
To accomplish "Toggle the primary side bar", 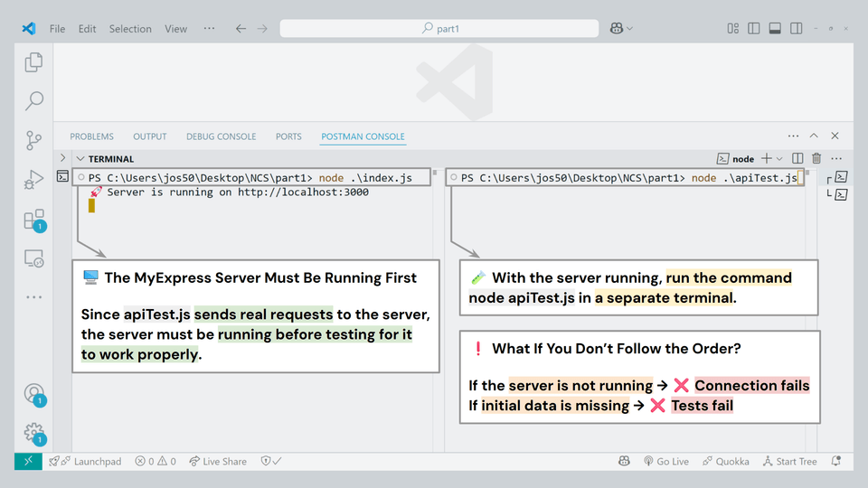I will pos(753,28).
